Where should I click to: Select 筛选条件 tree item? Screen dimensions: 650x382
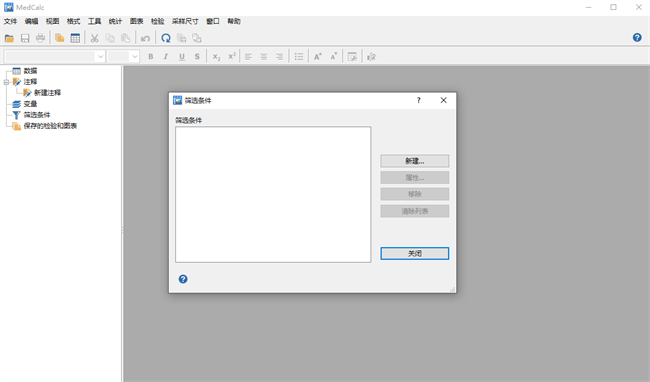[37, 115]
